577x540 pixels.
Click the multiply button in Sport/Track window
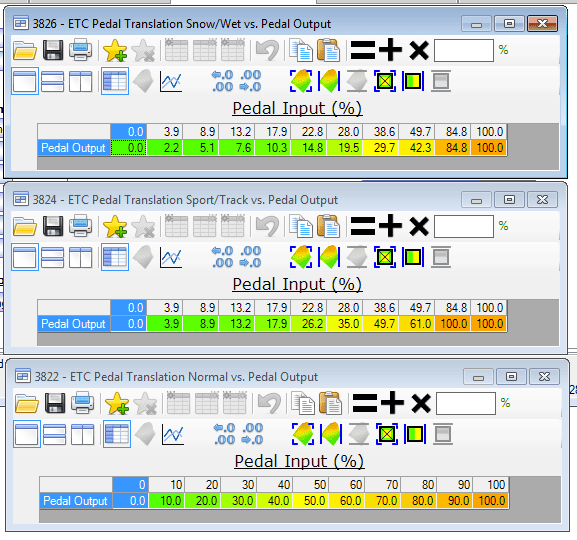pos(419,226)
